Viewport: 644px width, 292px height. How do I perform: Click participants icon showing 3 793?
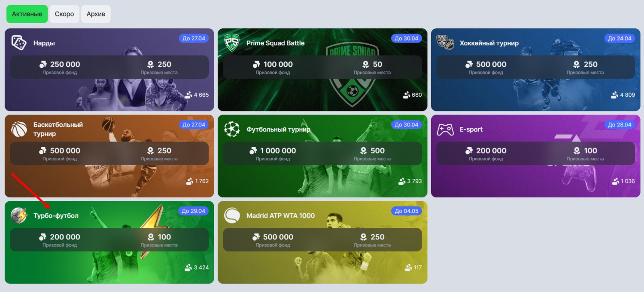pyautogui.click(x=402, y=181)
